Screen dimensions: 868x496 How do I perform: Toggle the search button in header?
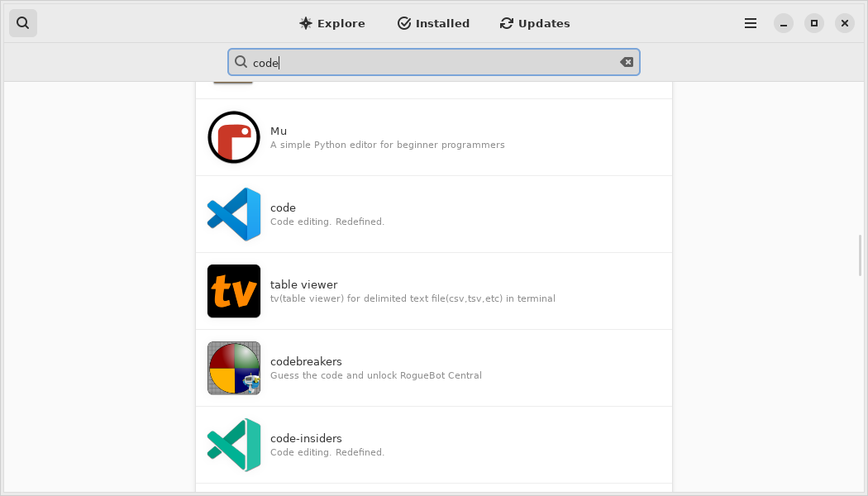[22, 23]
